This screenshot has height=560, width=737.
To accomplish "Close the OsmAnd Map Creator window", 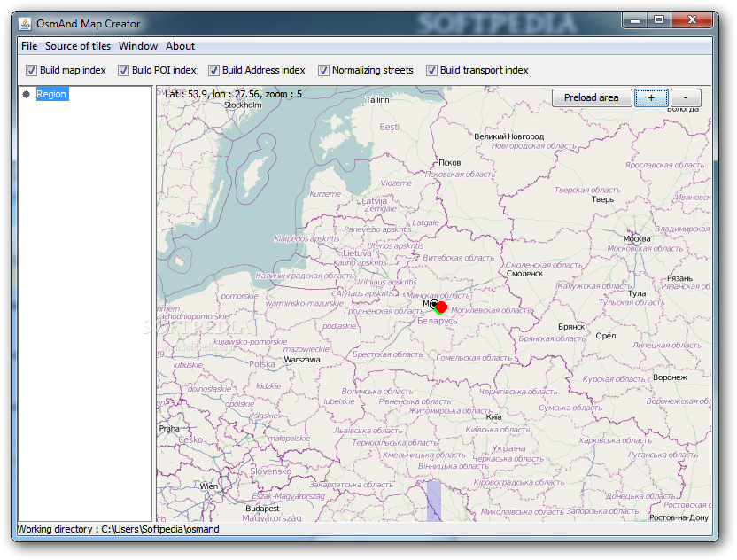I will [x=692, y=19].
